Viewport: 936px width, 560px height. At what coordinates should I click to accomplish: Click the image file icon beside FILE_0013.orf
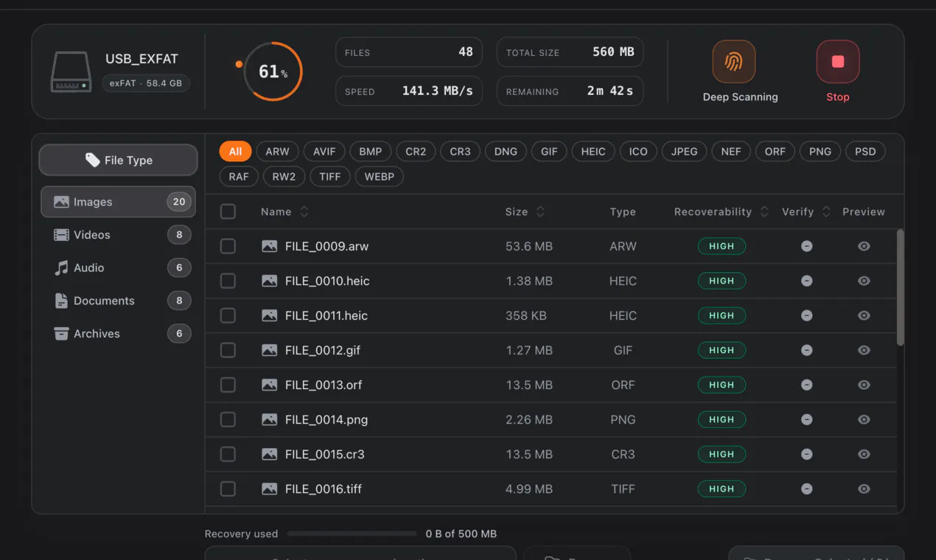(x=270, y=385)
